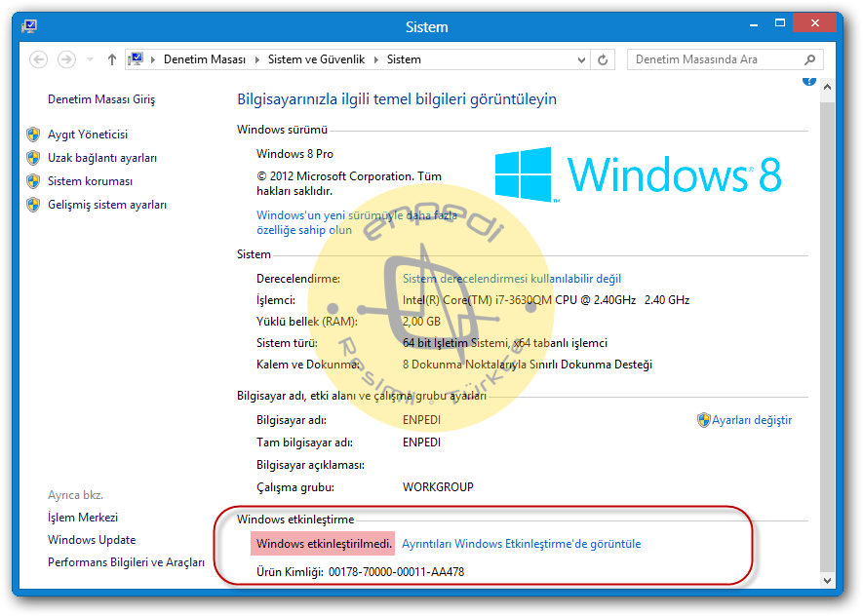Maximize the Sistem window
The image size is (863, 616).
click(780, 23)
